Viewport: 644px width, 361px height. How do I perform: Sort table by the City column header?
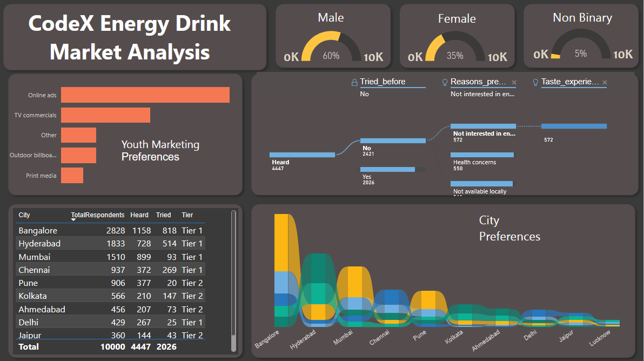point(24,215)
